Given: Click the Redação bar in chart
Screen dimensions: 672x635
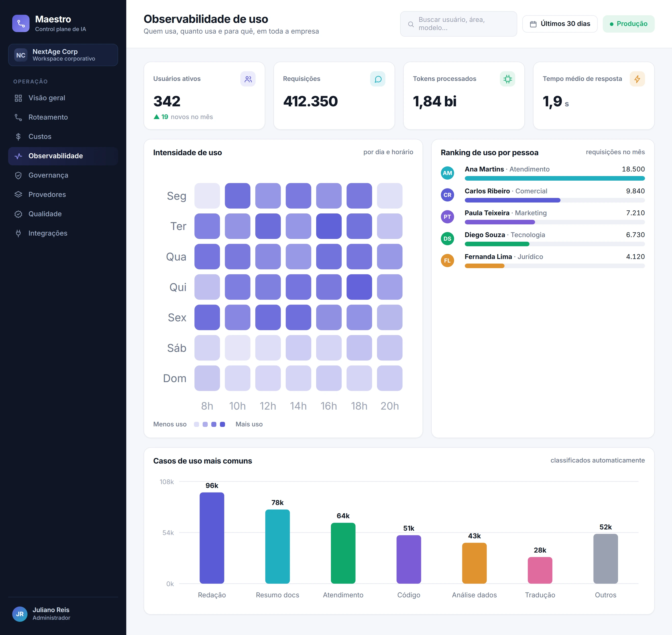Looking at the screenshot, I should click(212, 538).
